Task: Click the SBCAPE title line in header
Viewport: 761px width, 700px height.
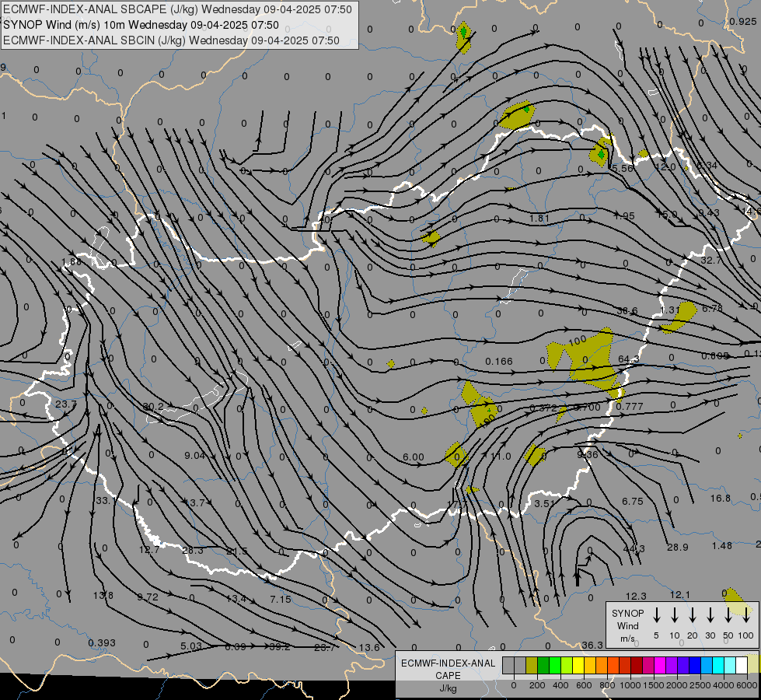Action: [178, 9]
